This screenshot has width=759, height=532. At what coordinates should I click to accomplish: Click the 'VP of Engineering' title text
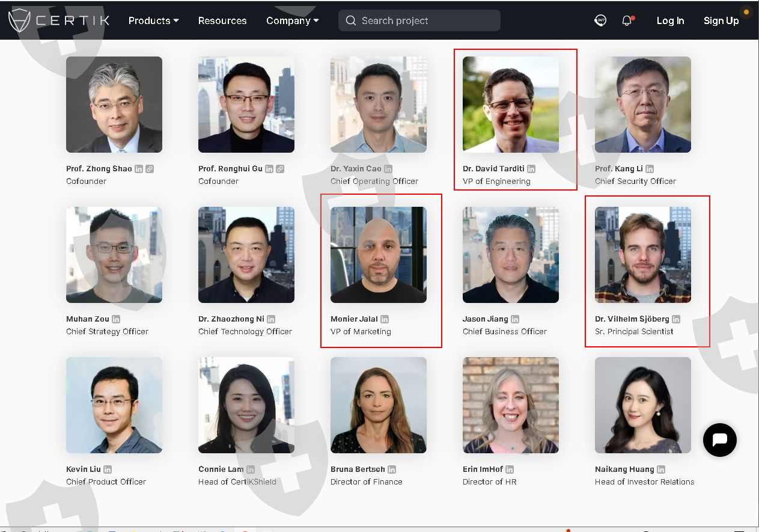pos(496,182)
